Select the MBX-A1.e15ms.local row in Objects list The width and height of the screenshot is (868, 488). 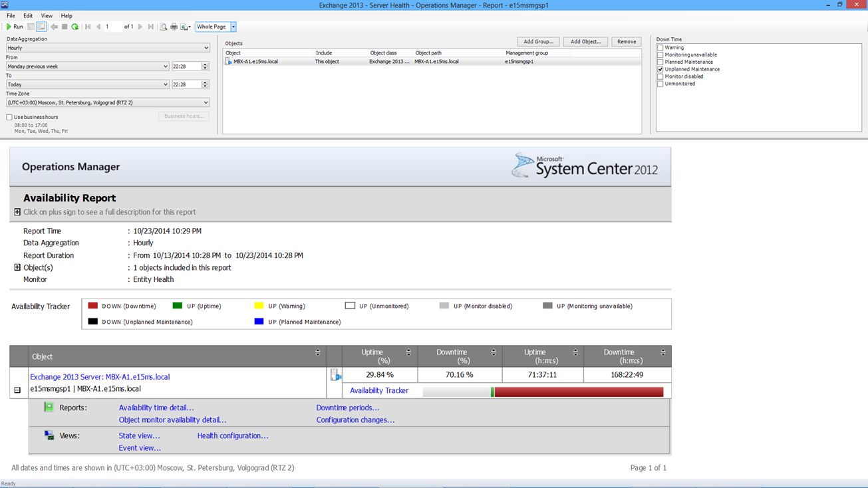pyautogui.click(x=432, y=61)
